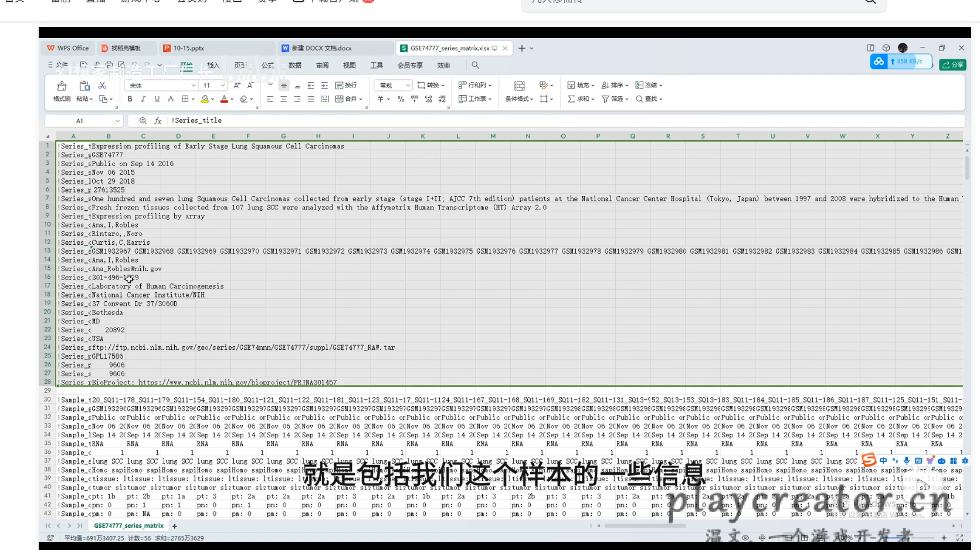
Task: Click the fx insert function icon
Action: 158,121
